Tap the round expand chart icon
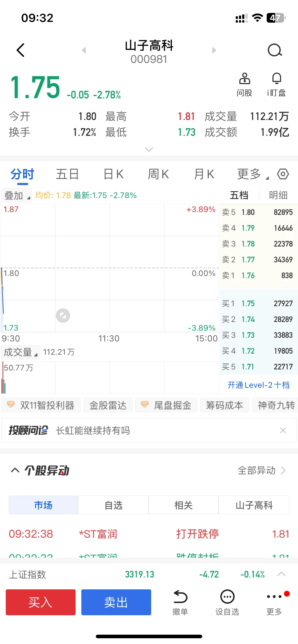 tap(63, 316)
